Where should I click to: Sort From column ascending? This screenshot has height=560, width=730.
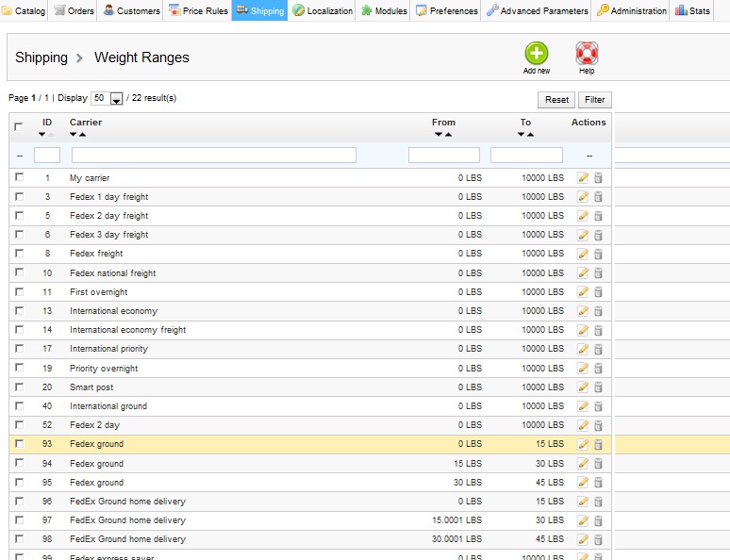(x=448, y=135)
